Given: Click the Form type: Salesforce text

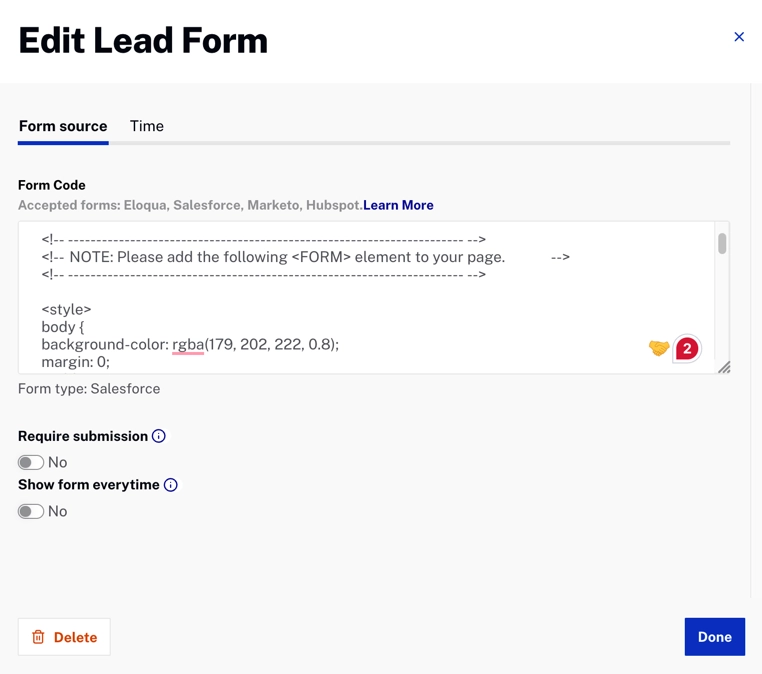Looking at the screenshot, I should click(89, 389).
